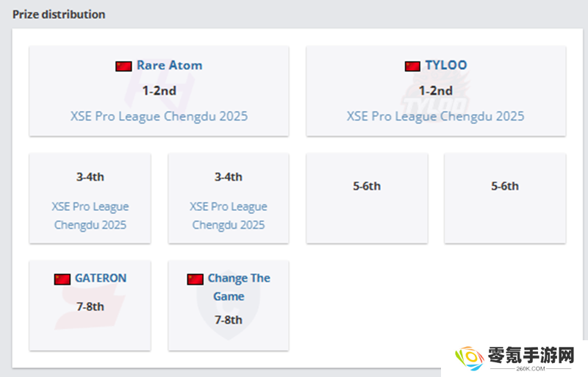Viewport: 588px width, 377px height.
Task: Click the Rare Atom logo watermark
Action: coord(159,90)
